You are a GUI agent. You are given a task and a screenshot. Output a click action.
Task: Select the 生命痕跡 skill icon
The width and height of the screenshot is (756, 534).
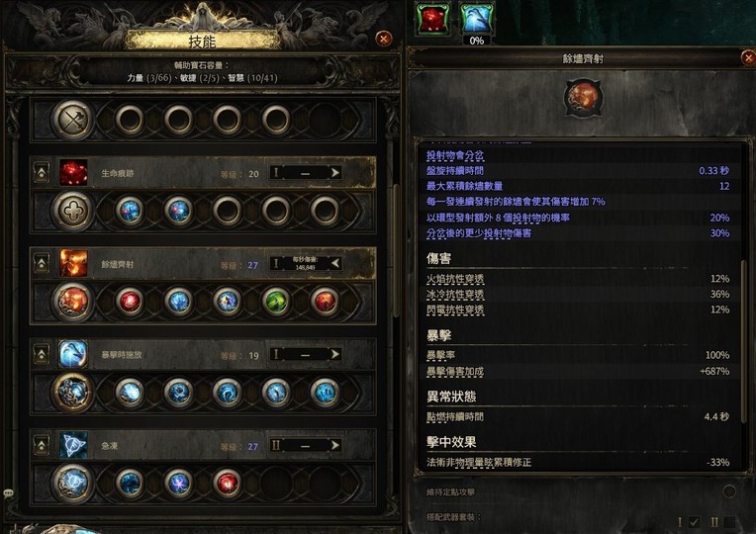73,172
